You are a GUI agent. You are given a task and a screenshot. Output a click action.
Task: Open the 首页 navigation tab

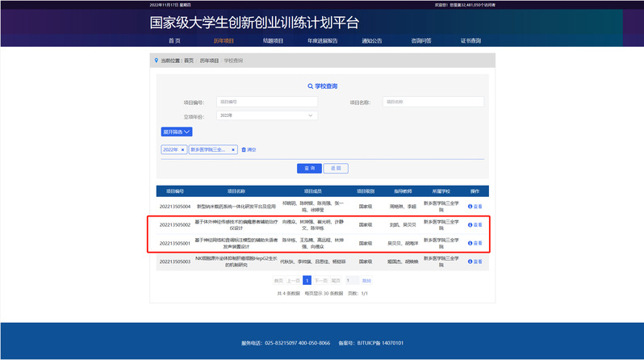click(174, 40)
